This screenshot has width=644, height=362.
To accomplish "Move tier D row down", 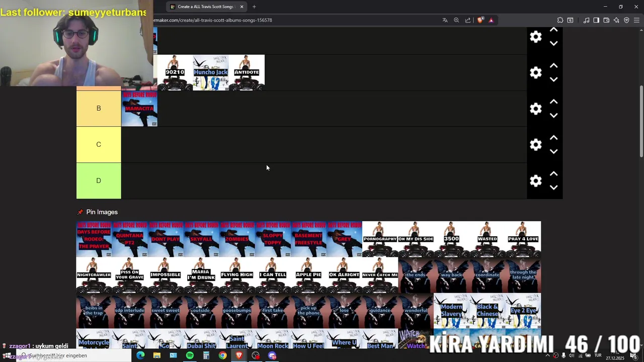I will point(553,188).
